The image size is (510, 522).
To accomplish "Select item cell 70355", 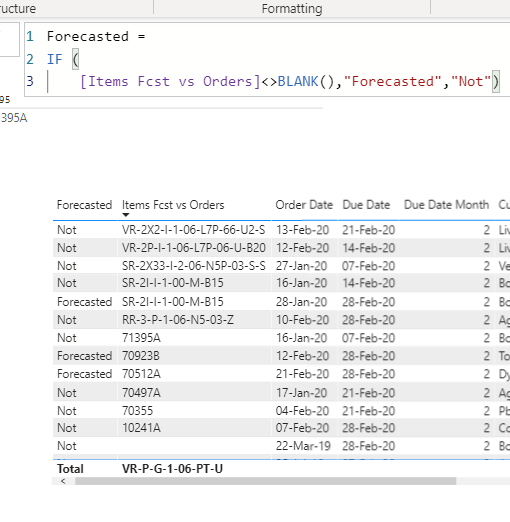I will point(137,411).
